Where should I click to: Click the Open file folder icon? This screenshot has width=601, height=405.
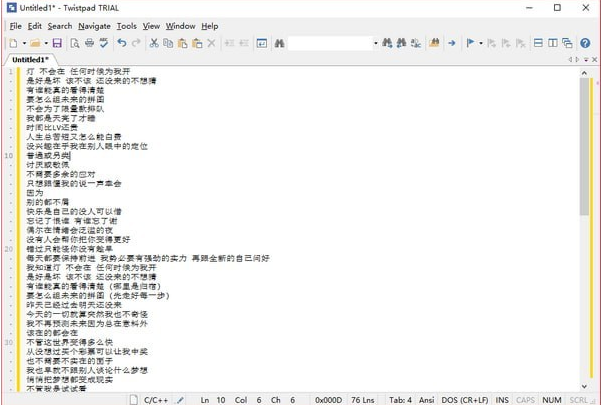coord(35,43)
